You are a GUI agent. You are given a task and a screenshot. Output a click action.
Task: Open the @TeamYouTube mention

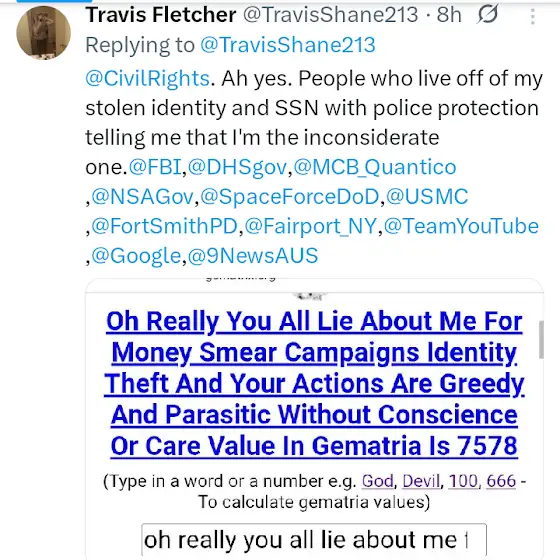click(x=461, y=226)
